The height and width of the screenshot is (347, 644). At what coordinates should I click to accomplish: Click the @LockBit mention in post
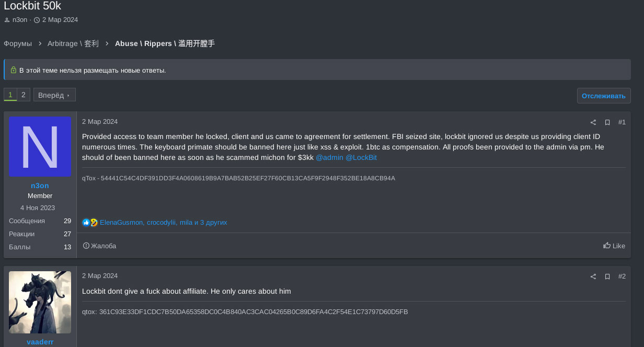[361, 157]
